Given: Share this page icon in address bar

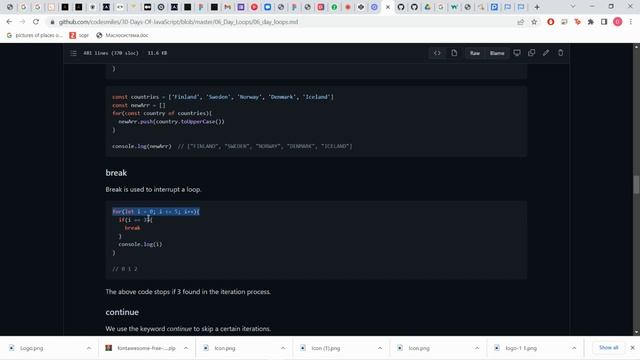Looking at the screenshot, I should click(520, 22).
